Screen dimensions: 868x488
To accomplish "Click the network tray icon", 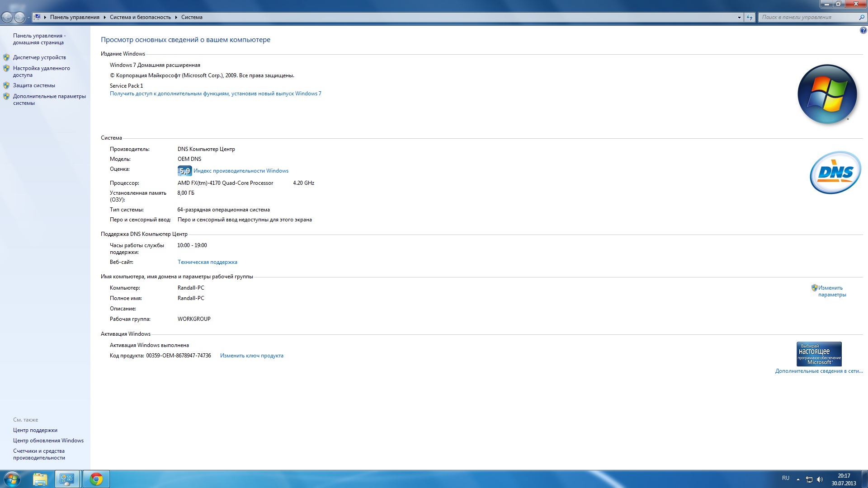I will click(x=809, y=479).
